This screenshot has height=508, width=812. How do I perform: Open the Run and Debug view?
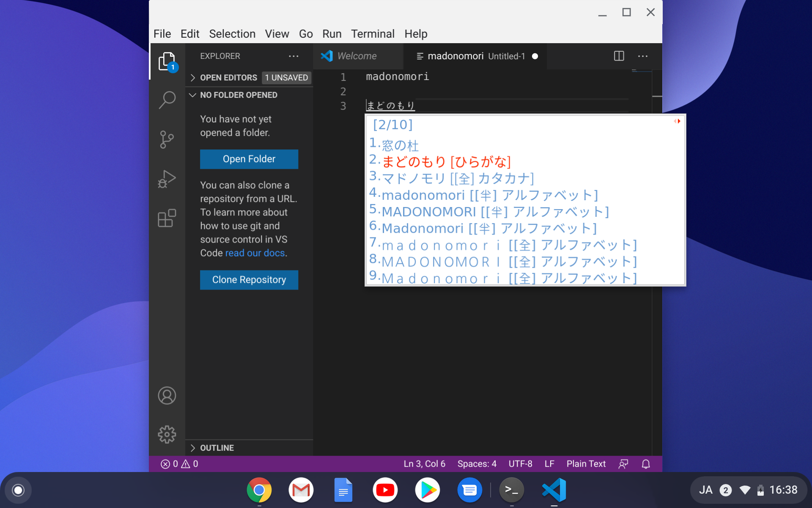point(167,179)
